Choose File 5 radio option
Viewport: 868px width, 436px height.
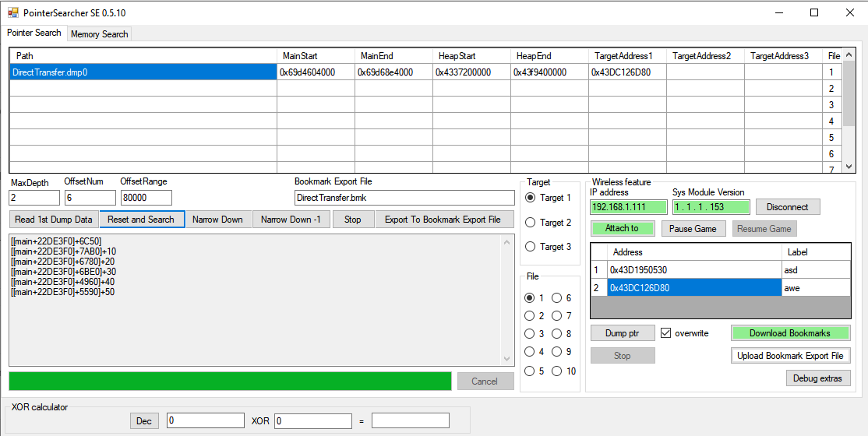click(x=530, y=371)
